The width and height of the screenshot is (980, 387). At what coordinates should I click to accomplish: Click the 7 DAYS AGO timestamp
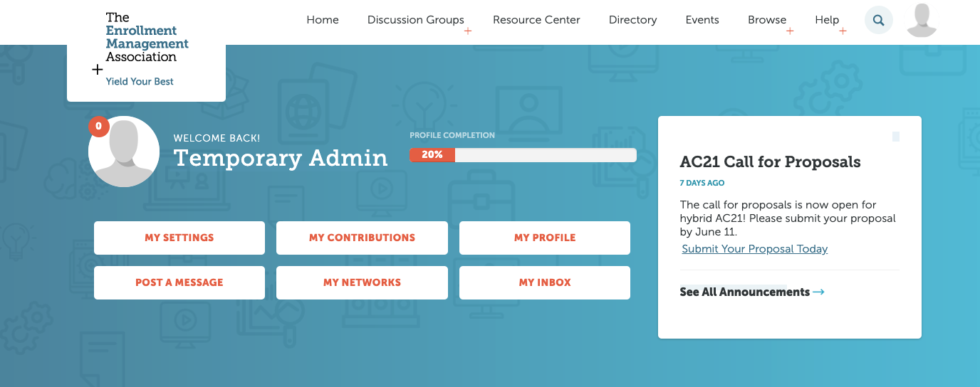coord(702,184)
